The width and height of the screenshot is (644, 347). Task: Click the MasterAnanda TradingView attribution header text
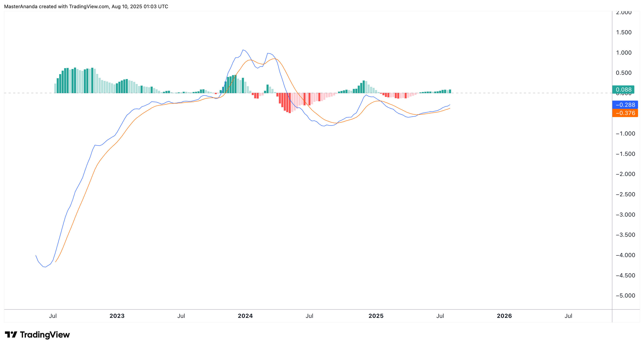click(x=86, y=7)
